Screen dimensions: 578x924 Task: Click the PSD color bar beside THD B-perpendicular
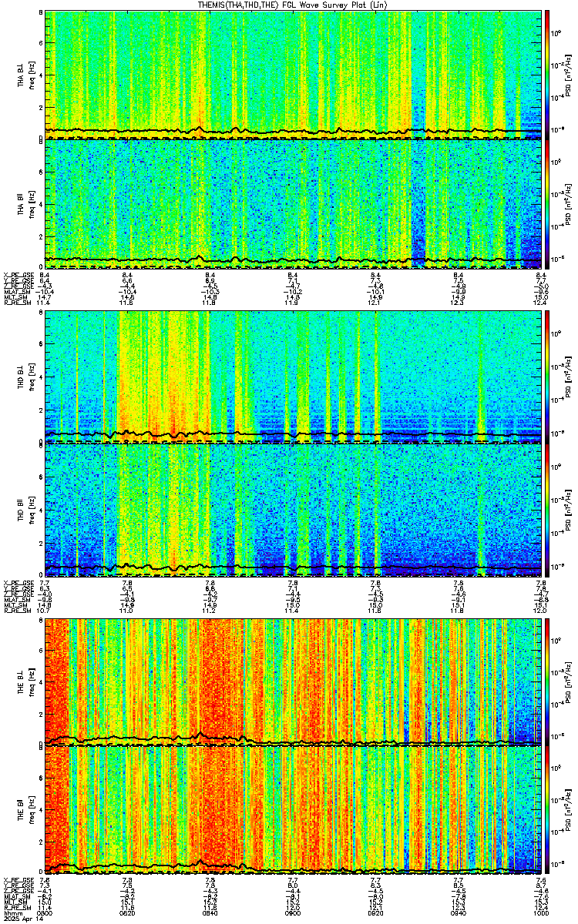coord(547,377)
